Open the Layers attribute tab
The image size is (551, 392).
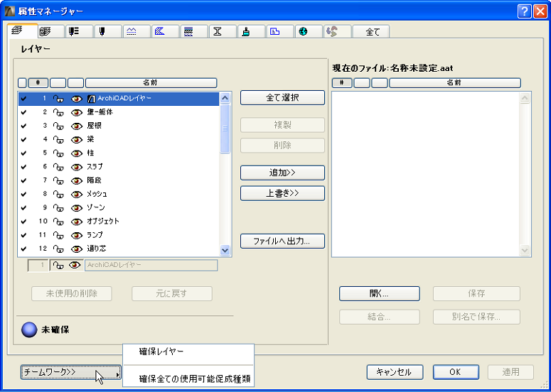pos(22,31)
